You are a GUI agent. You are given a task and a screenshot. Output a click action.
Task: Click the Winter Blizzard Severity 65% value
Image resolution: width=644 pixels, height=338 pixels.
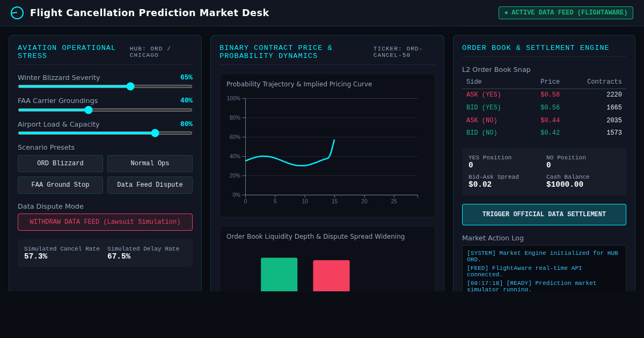(x=186, y=78)
